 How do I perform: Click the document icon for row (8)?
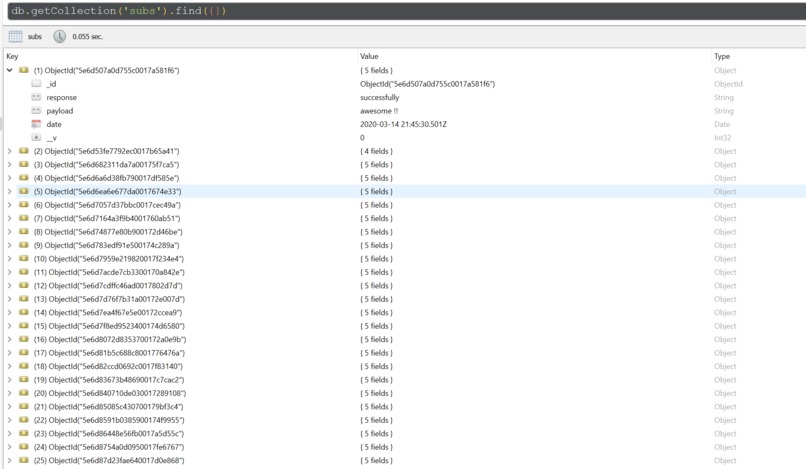click(x=24, y=231)
